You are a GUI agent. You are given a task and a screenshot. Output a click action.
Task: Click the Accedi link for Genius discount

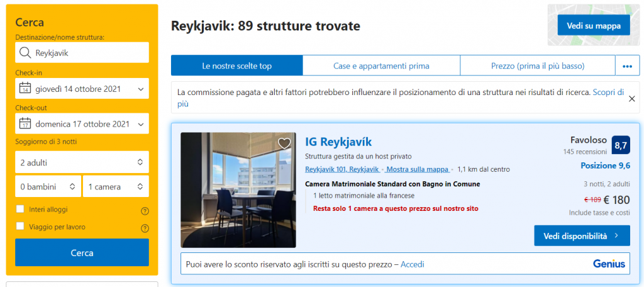tap(412, 264)
